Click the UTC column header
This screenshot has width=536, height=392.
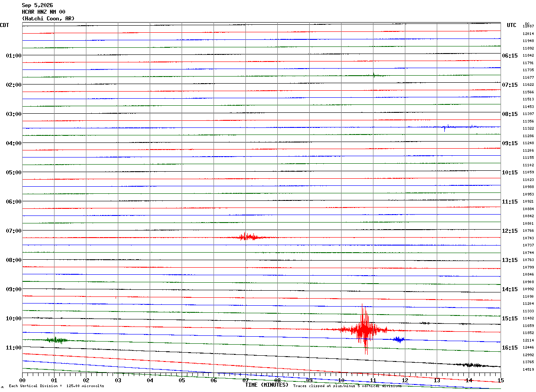pyautogui.click(x=512, y=25)
